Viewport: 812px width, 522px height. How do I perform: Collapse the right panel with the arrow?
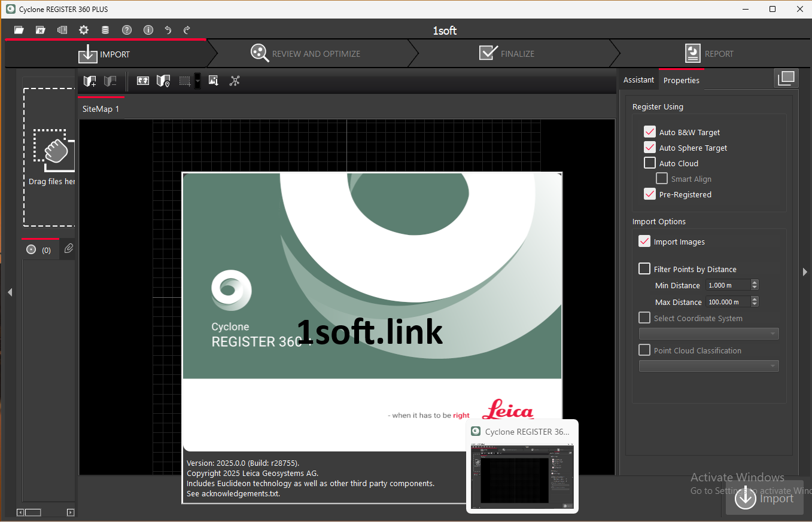(805, 272)
